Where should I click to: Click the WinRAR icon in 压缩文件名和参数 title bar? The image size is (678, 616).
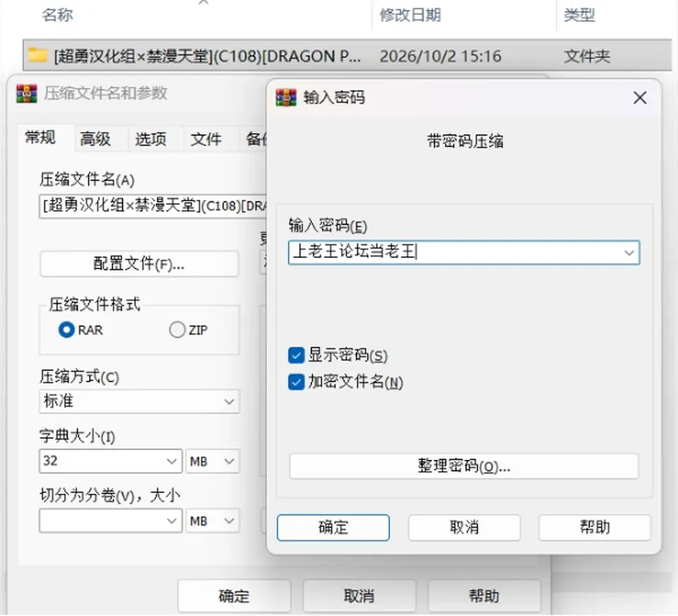[x=27, y=93]
